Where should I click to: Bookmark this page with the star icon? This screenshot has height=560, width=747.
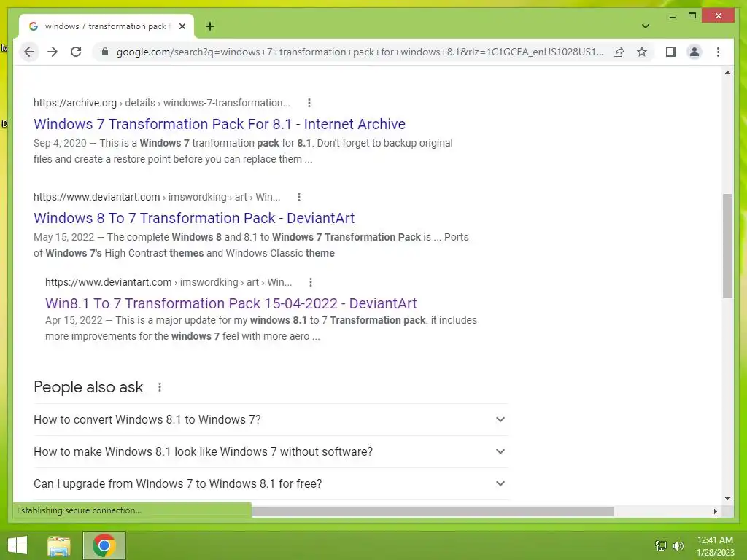[x=642, y=52]
